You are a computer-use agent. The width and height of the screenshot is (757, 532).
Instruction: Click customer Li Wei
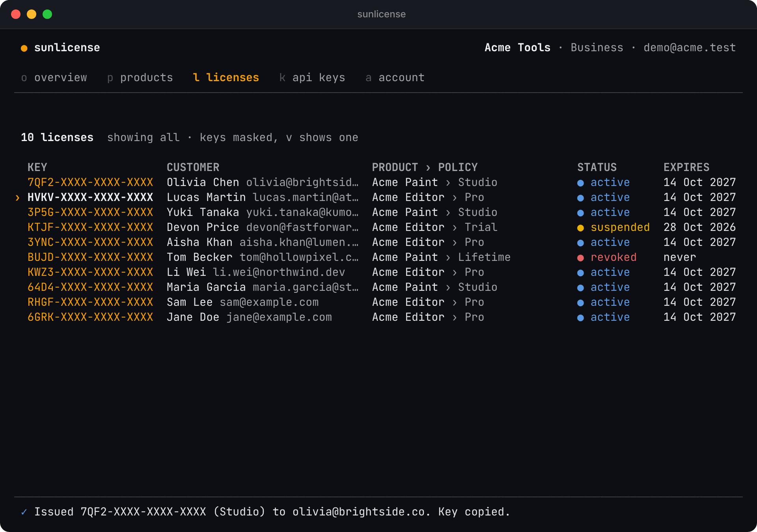pyautogui.click(x=186, y=272)
